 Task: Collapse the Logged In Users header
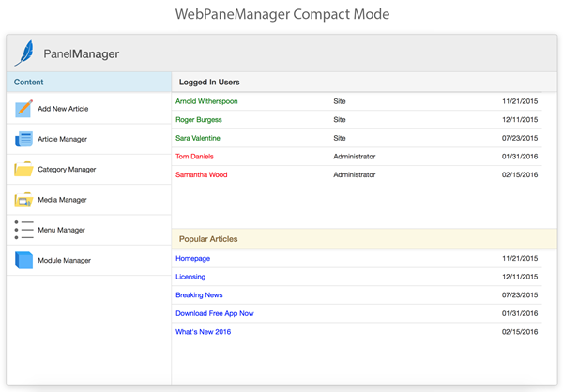[366, 83]
